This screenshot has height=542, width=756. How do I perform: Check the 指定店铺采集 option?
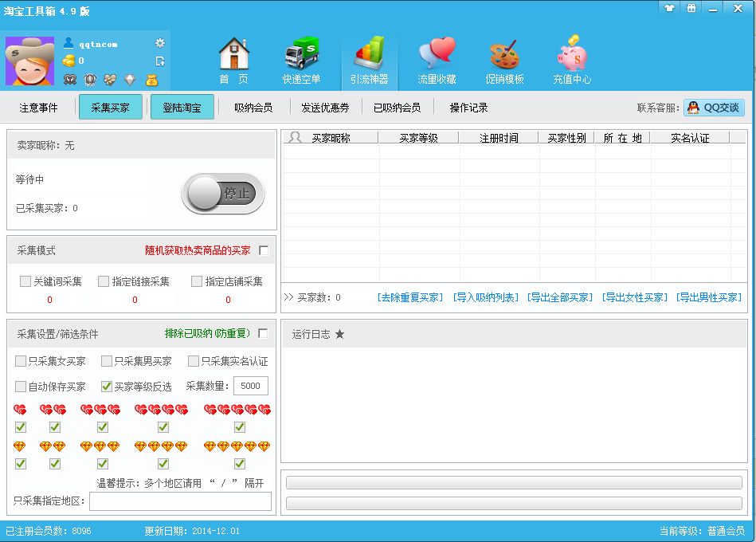pyautogui.click(x=196, y=281)
